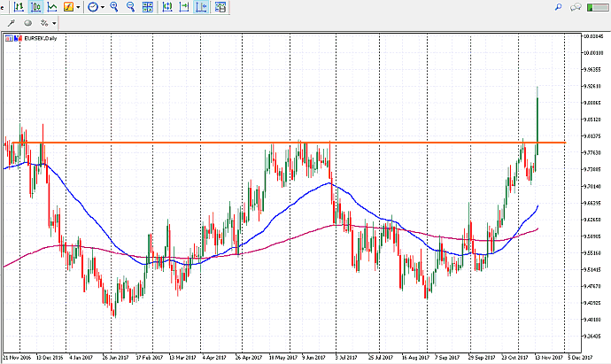Tile chart windows using the grid icon
Viewport: 611px width, 364px height.
pyautogui.click(x=147, y=7)
